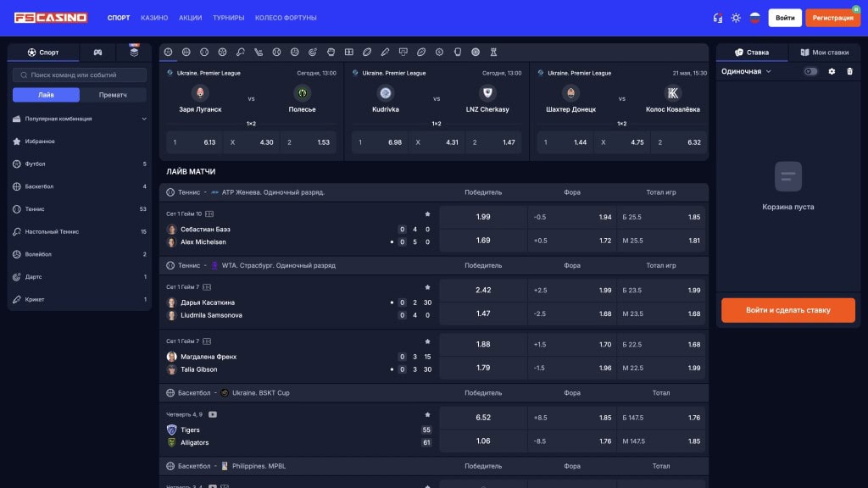
Task: Click the FS Casino logo
Action: pos(50,18)
